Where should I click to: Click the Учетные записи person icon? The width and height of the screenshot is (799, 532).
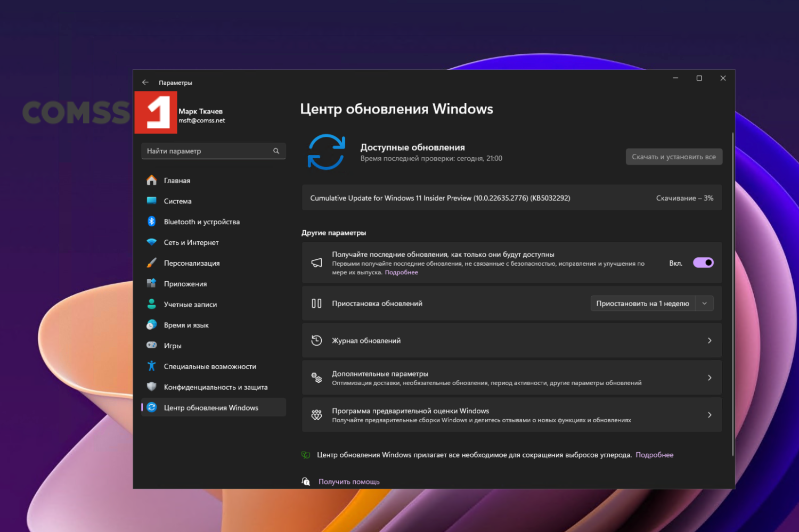point(152,304)
